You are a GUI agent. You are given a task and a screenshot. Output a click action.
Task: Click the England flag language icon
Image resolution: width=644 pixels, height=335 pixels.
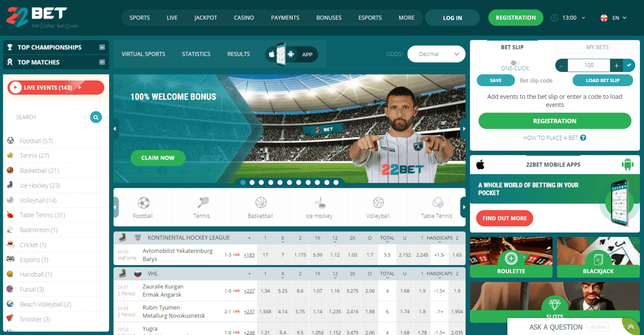point(604,18)
